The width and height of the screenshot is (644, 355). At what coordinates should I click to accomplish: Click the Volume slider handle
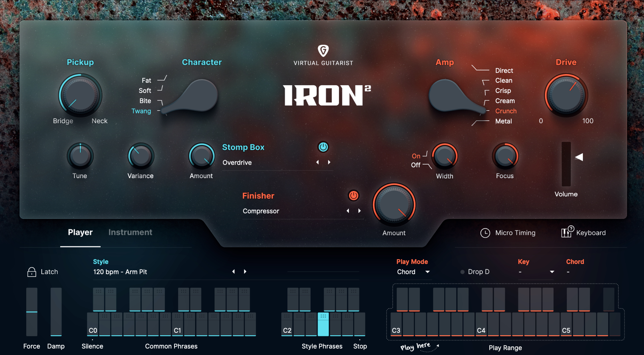pos(579,157)
